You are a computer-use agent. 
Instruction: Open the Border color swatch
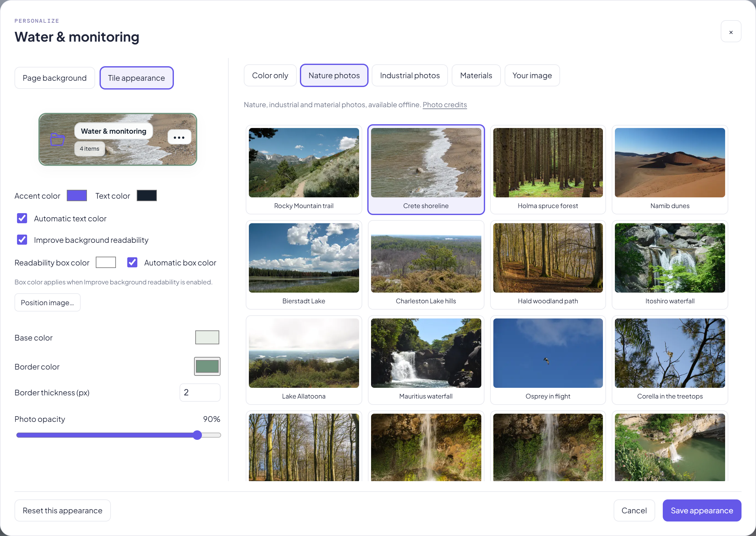[207, 366]
